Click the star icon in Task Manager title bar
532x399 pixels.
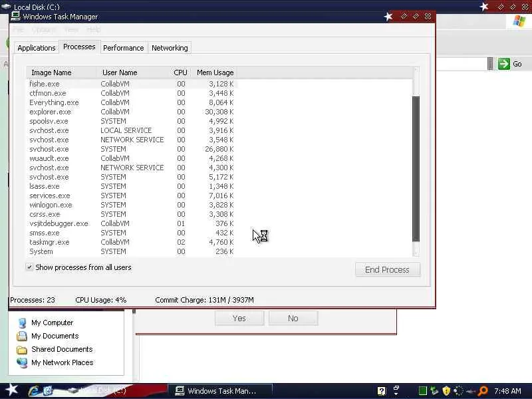point(388,16)
